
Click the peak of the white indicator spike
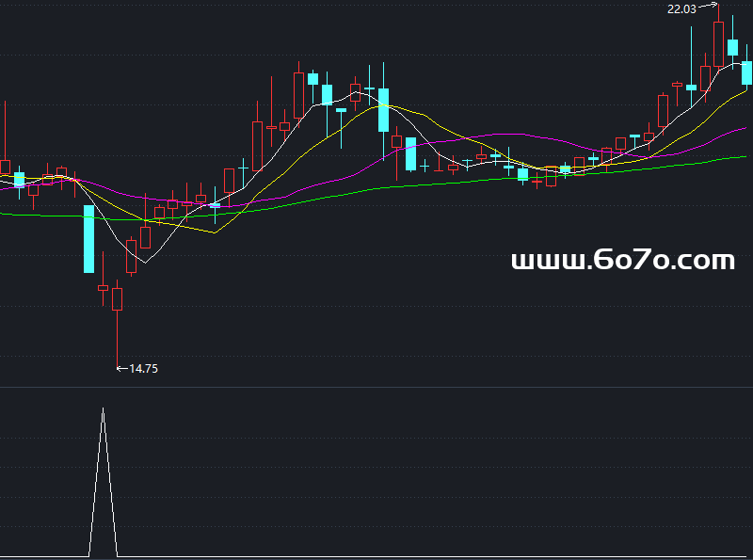pyautogui.click(x=104, y=409)
